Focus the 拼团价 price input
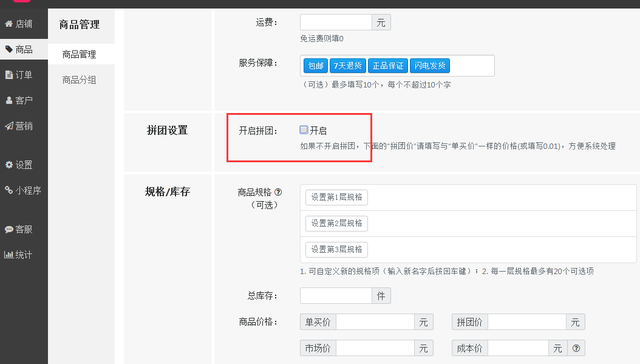This screenshot has width=640, height=364. coord(527,322)
